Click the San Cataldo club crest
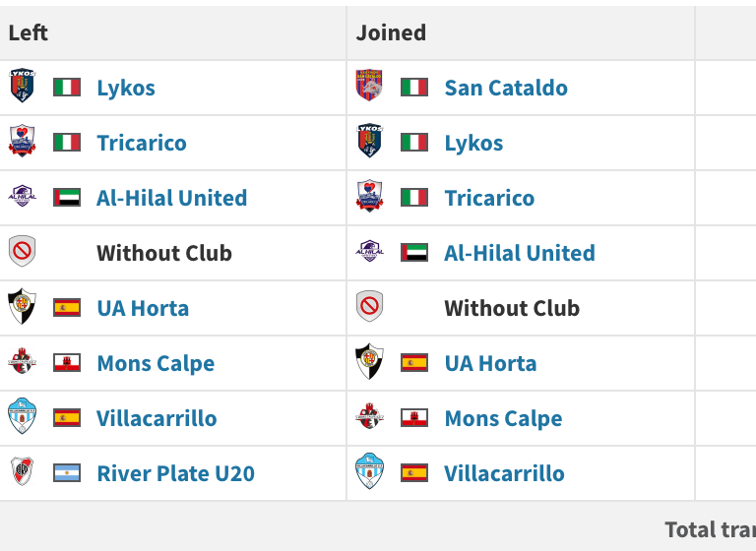 tap(369, 87)
